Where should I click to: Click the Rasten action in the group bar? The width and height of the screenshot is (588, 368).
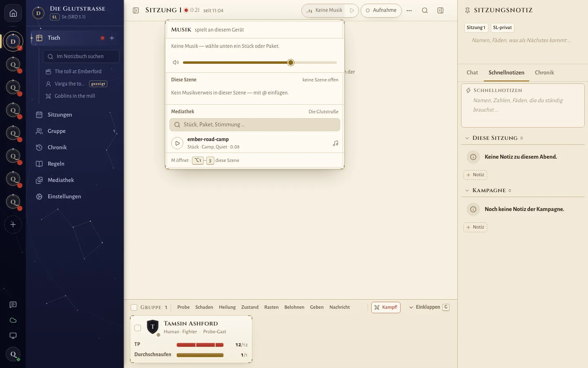pos(271,307)
